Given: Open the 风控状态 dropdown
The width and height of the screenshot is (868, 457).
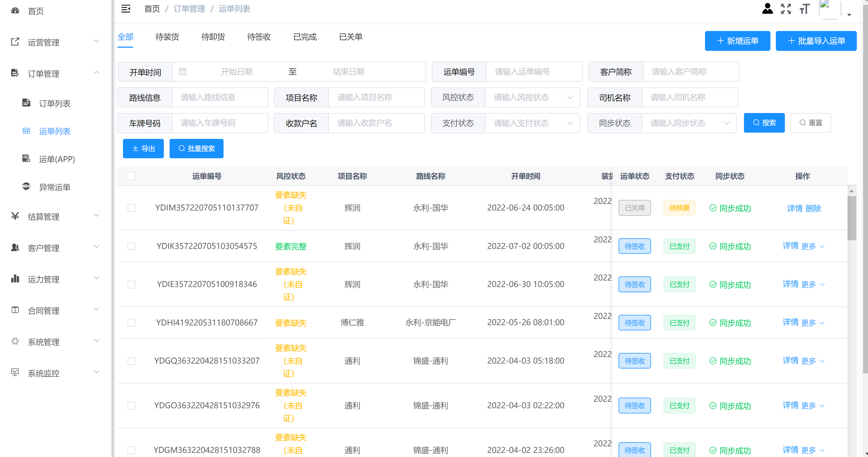Looking at the screenshot, I should point(532,98).
